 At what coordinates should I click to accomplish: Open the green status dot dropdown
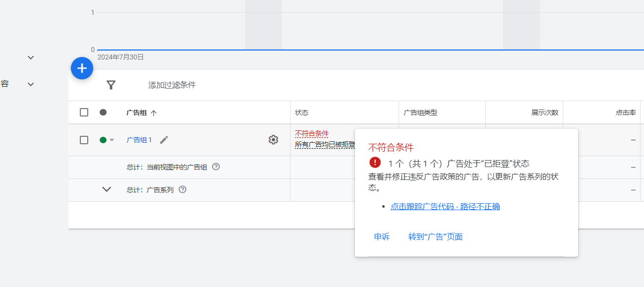[x=107, y=140]
